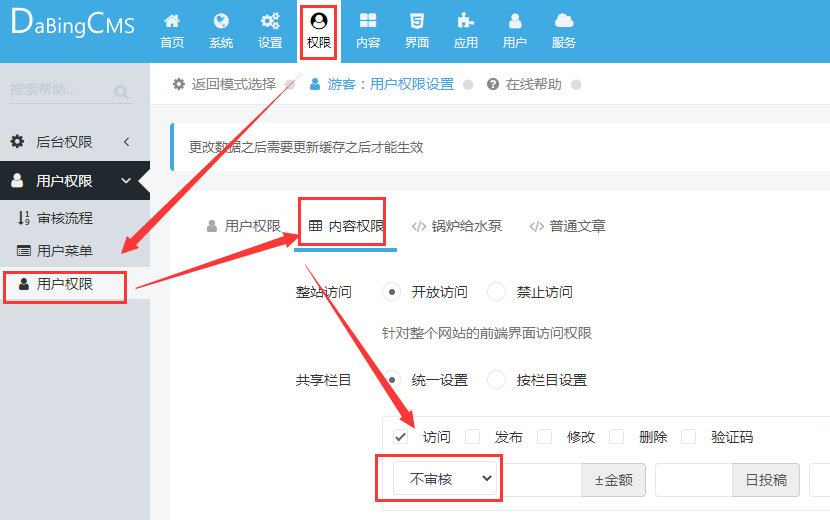Open the 内容 grid icon
The image size is (830, 520).
click(368, 21)
